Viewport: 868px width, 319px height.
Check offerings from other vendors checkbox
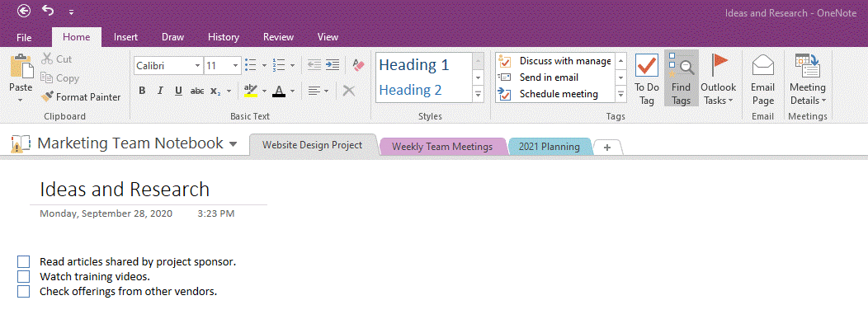click(x=23, y=291)
